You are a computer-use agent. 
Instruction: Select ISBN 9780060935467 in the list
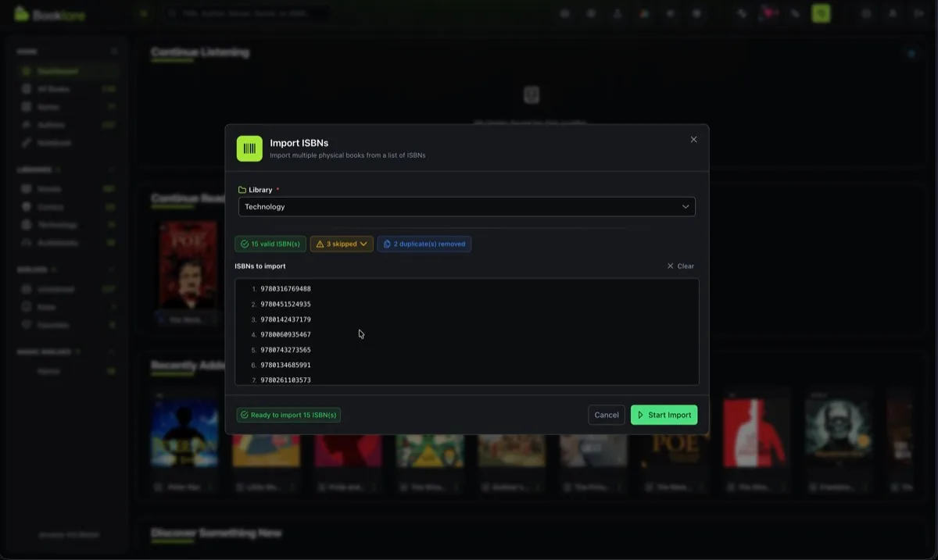285,334
